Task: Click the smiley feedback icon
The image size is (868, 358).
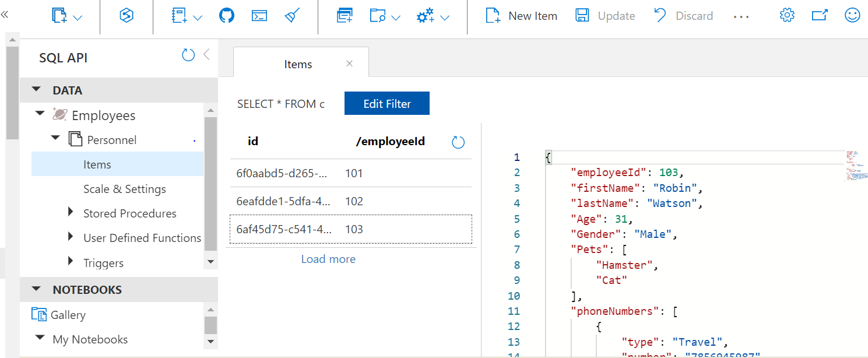Action: click(852, 16)
